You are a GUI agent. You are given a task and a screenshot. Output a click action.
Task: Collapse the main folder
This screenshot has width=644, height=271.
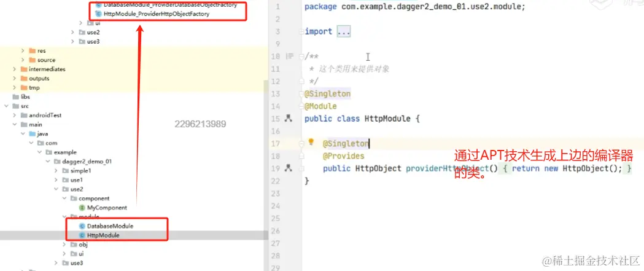pos(14,125)
